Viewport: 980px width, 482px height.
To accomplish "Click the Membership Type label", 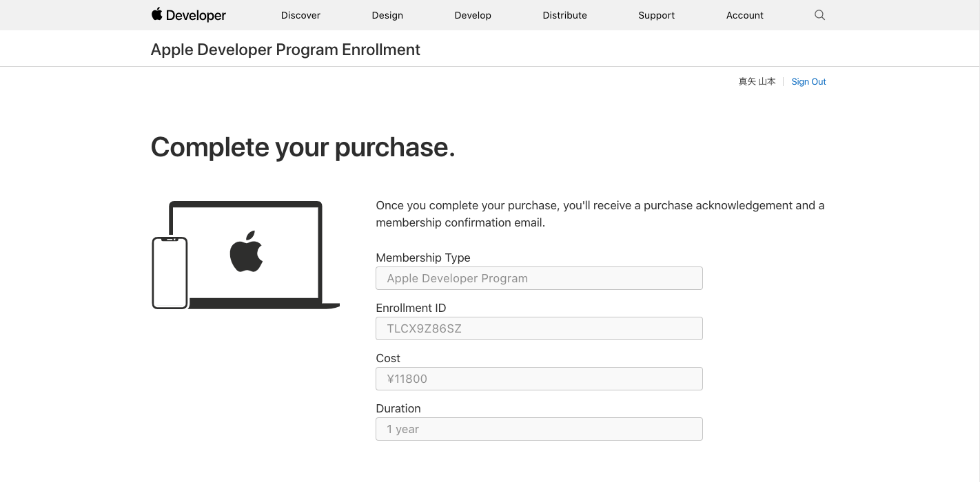I will click(x=423, y=258).
